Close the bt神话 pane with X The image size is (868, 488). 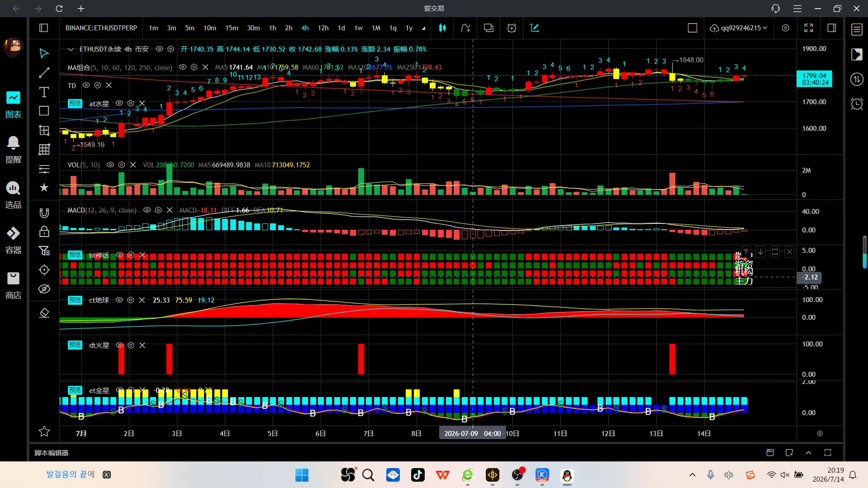[789, 252]
